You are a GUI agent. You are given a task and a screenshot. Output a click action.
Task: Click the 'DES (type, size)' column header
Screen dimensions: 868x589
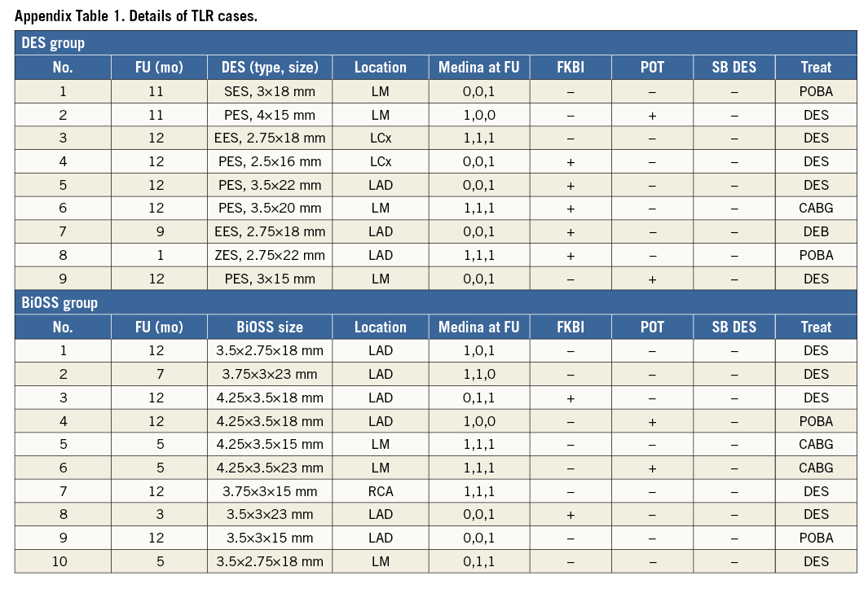coord(269,68)
